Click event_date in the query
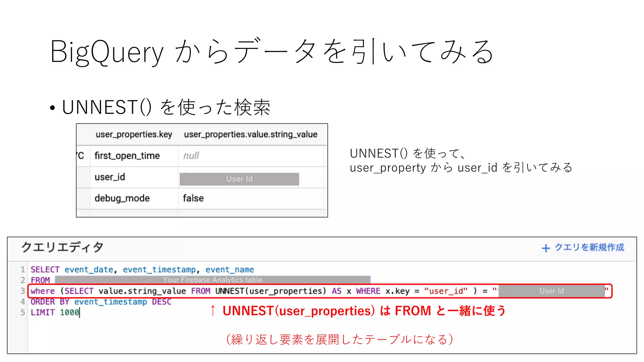Screen dimensions: 644x362 (89, 270)
